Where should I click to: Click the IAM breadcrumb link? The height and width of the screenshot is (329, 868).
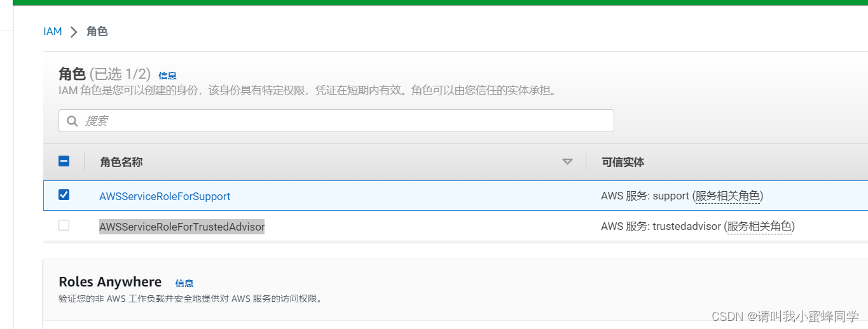(x=52, y=31)
